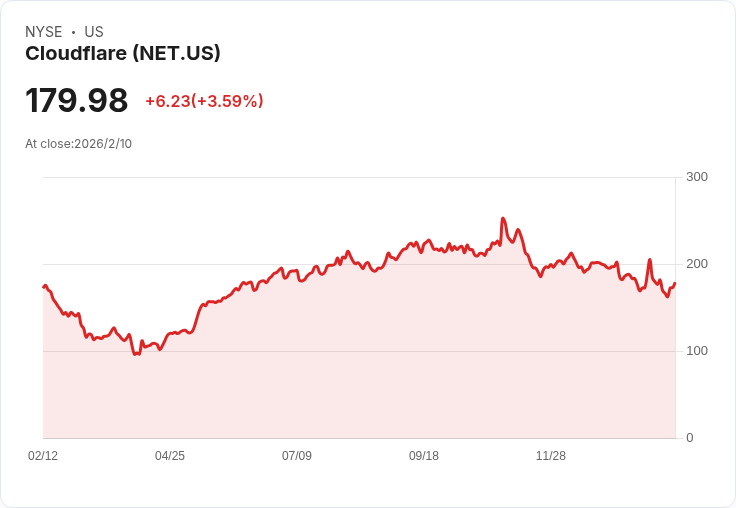Click the Cloudflare (NET.US) stock title
This screenshot has height=508, width=736.
point(122,54)
